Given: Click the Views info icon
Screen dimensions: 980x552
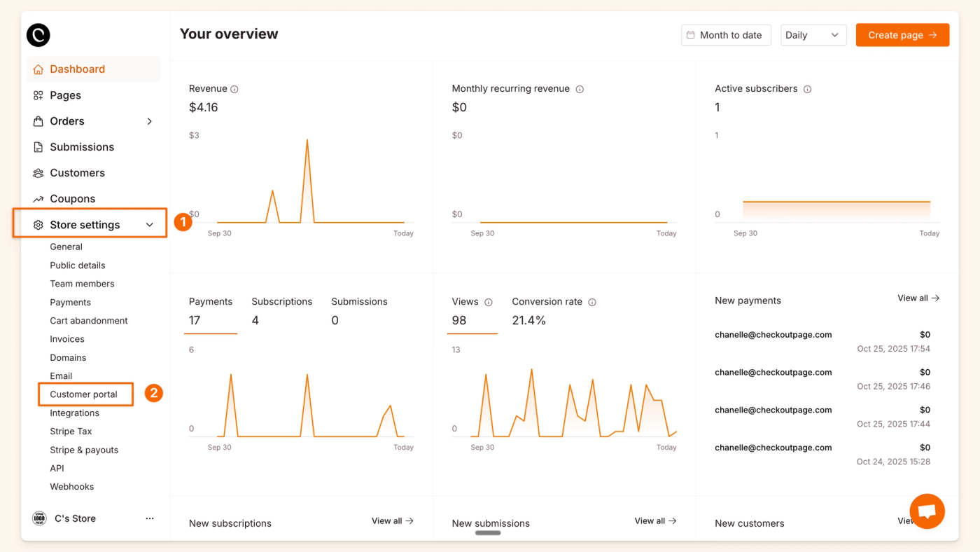Looking at the screenshot, I should [x=489, y=302].
